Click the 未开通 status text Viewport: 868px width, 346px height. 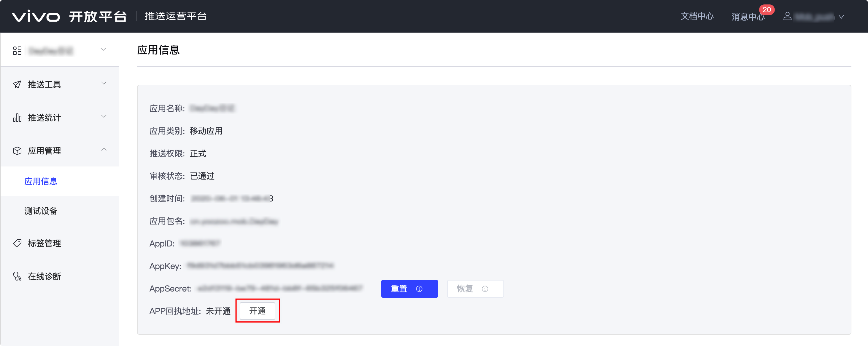pos(218,311)
